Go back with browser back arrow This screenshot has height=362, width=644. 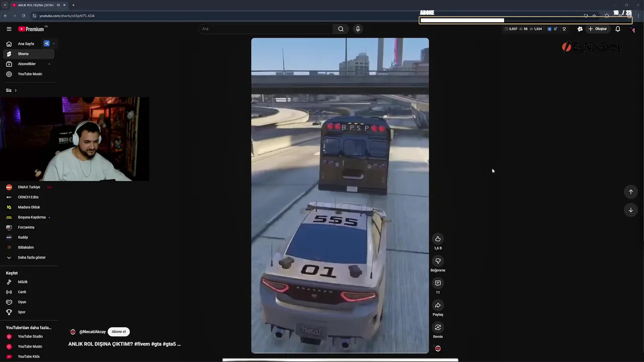[x=6, y=16]
